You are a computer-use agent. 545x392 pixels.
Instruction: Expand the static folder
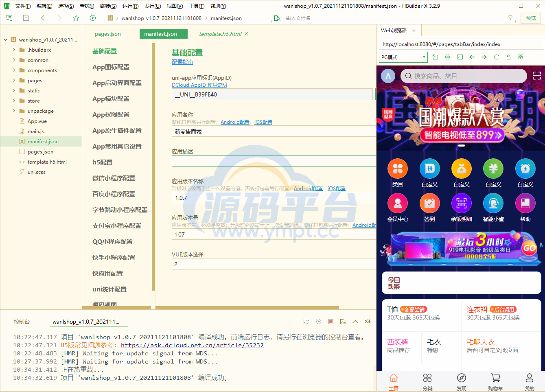coord(14,90)
